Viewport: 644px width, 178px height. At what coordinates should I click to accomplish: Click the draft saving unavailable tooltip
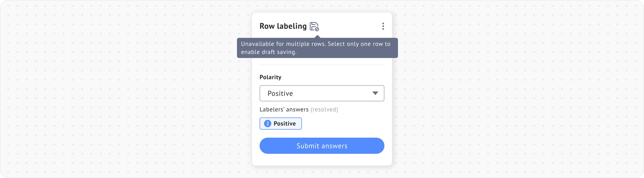coord(317,48)
